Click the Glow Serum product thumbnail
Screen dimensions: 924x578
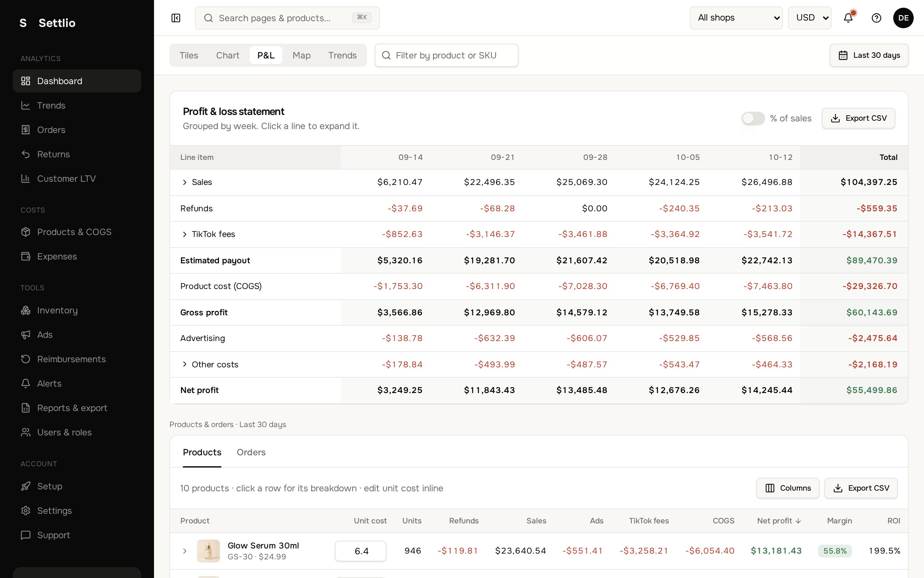(208, 551)
